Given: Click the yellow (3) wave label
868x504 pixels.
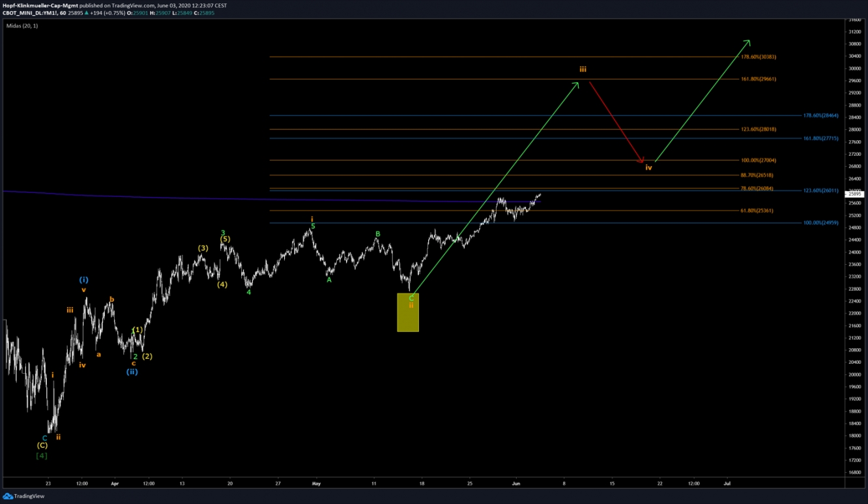Looking at the screenshot, I should click(x=203, y=248).
